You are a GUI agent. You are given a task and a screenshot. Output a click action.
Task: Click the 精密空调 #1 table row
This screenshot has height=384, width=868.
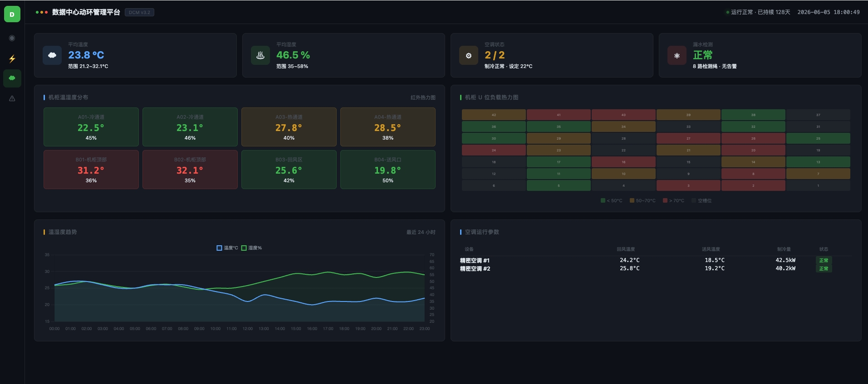[656, 260]
